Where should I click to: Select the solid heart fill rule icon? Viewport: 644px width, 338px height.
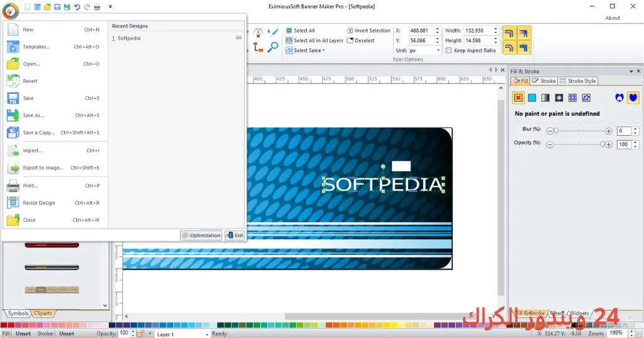[x=633, y=97]
